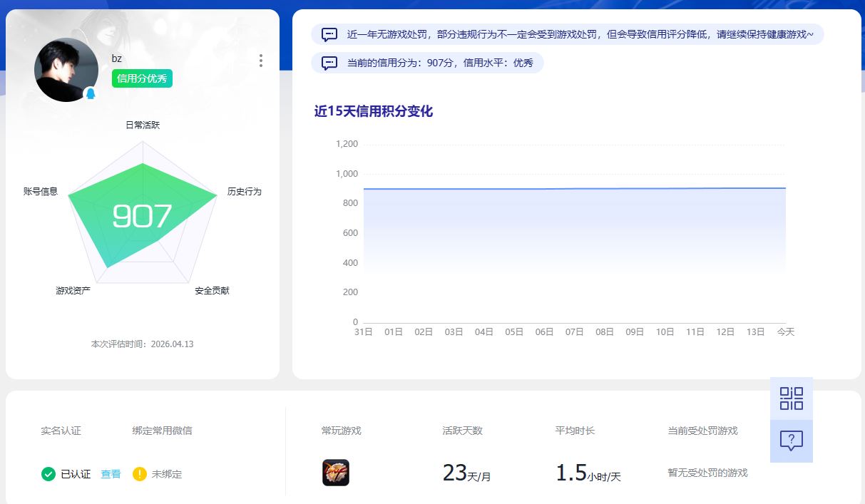This screenshot has height=504, width=865.
Task: Click the green 信用分优秀 badge
Action: tap(142, 78)
